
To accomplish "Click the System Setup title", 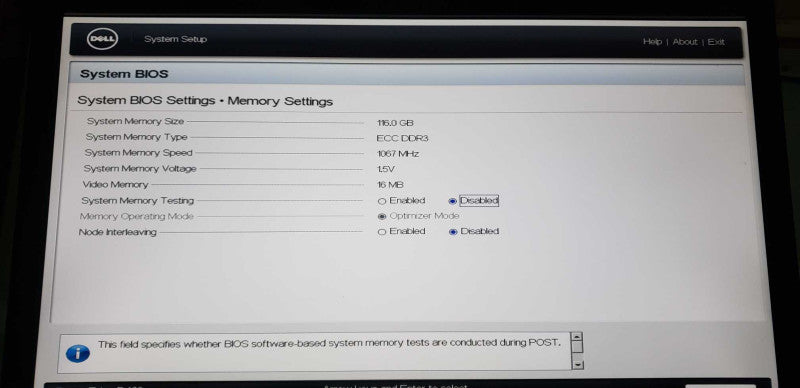I will (175, 39).
